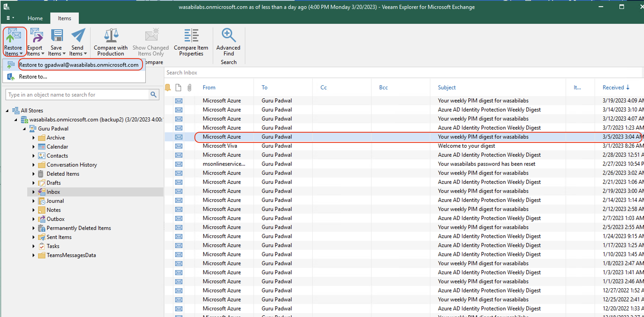Click the Show Changed Items Only icon

pyautogui.click(x=152, y=35)
